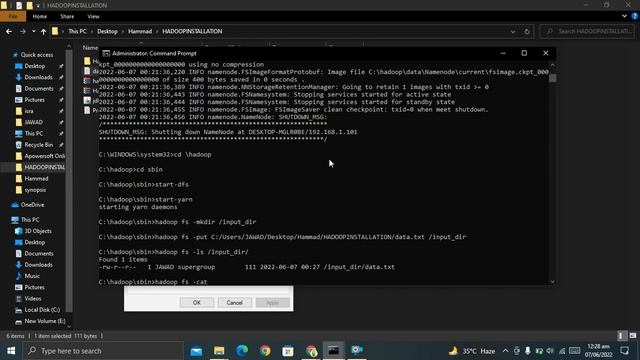Open the File menu tab
The height and width of the screenshot is (360, 640).
13,16
